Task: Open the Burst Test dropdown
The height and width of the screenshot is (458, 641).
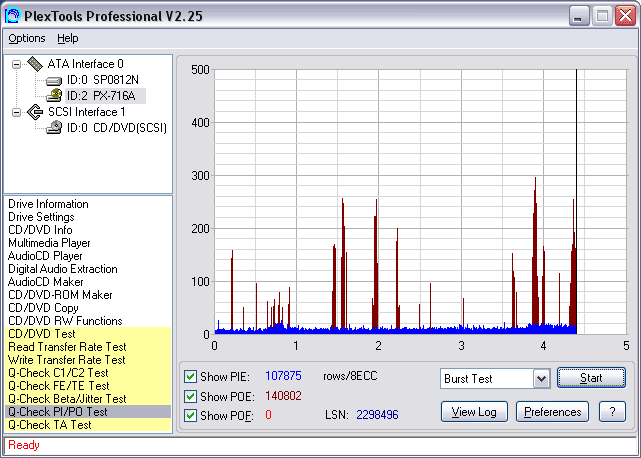Action: (x=541, y=379)
